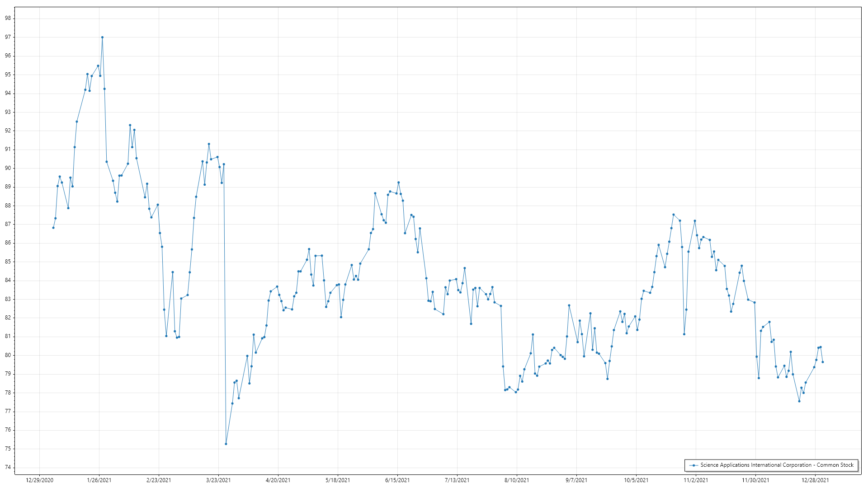
Task: Click the 5/18/2021 x-axis date label
Action: (x=338, y=480)
